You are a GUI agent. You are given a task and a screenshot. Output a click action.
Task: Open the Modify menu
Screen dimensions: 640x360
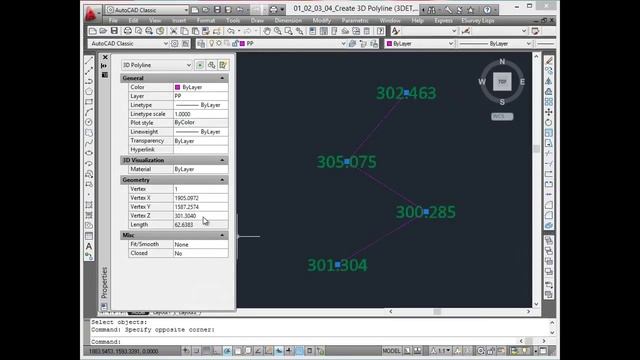coord(322,20)
